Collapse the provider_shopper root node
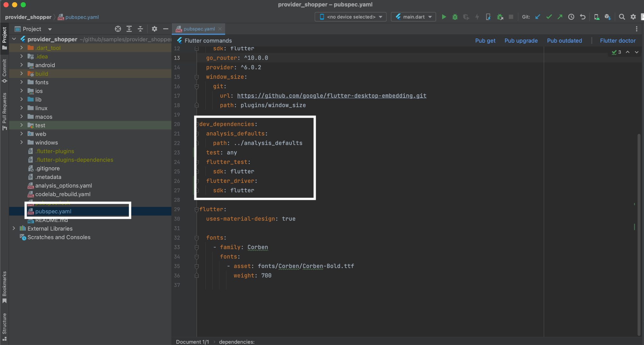Screen dimensions: 644x345 14,39
